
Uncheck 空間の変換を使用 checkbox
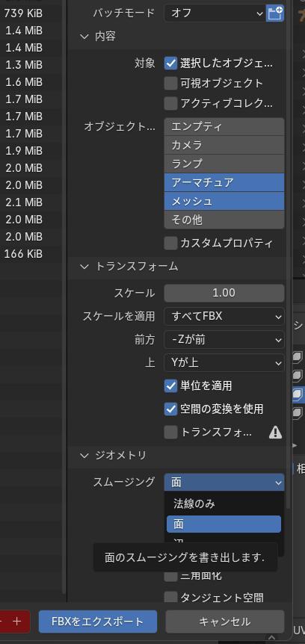coord(170,409)
